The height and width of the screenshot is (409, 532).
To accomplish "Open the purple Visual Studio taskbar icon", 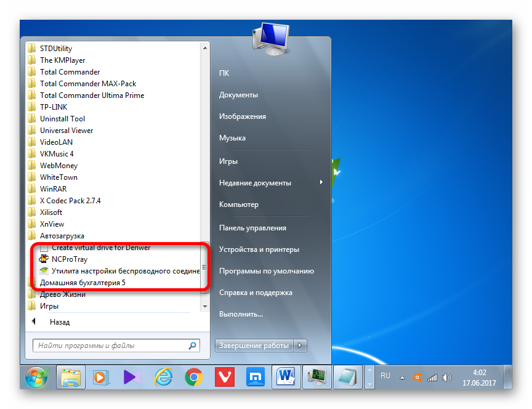I will pos(132,377).
